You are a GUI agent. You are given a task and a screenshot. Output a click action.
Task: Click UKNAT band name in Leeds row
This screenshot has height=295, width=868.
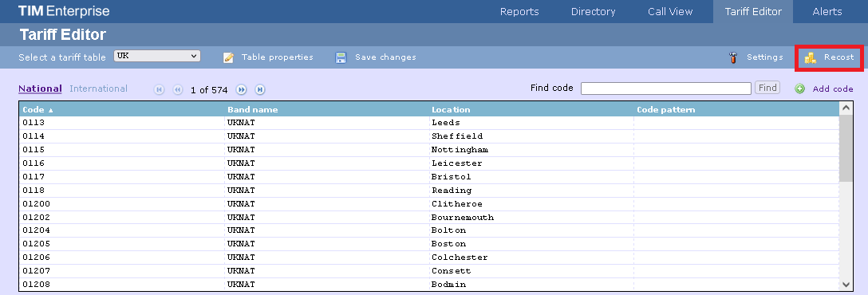point(326,123)
